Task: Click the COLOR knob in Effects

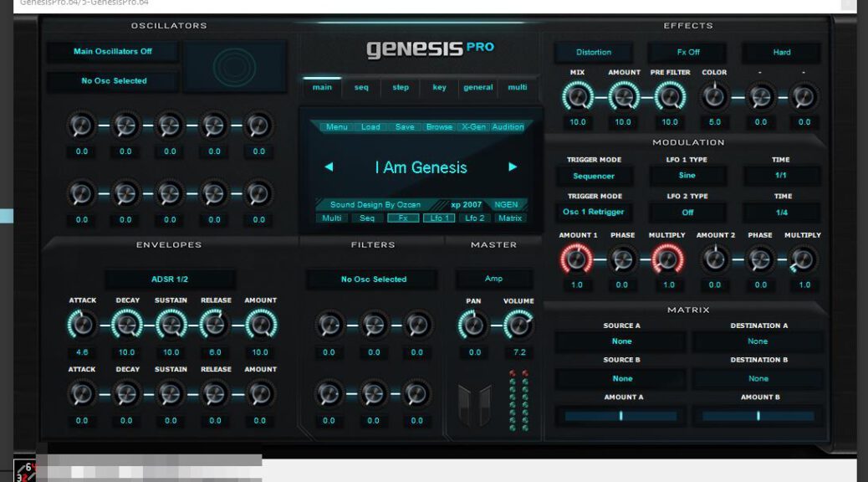Action: [714, 97]
